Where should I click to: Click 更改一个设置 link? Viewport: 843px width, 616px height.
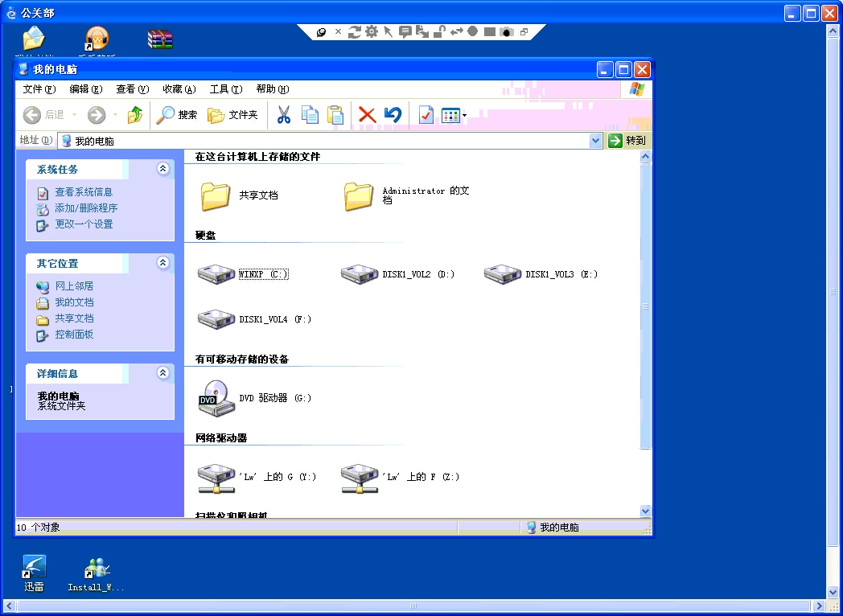coord(84,224)
